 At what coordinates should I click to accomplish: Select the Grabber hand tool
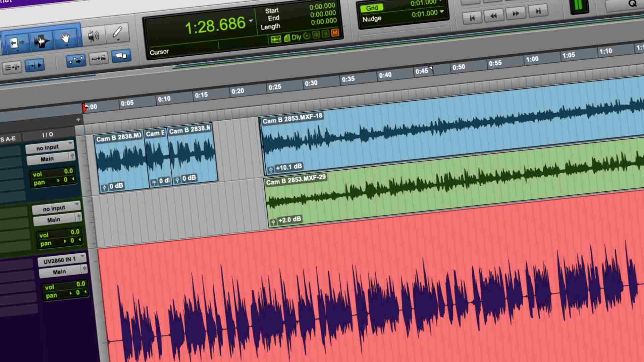coord(65,38)
